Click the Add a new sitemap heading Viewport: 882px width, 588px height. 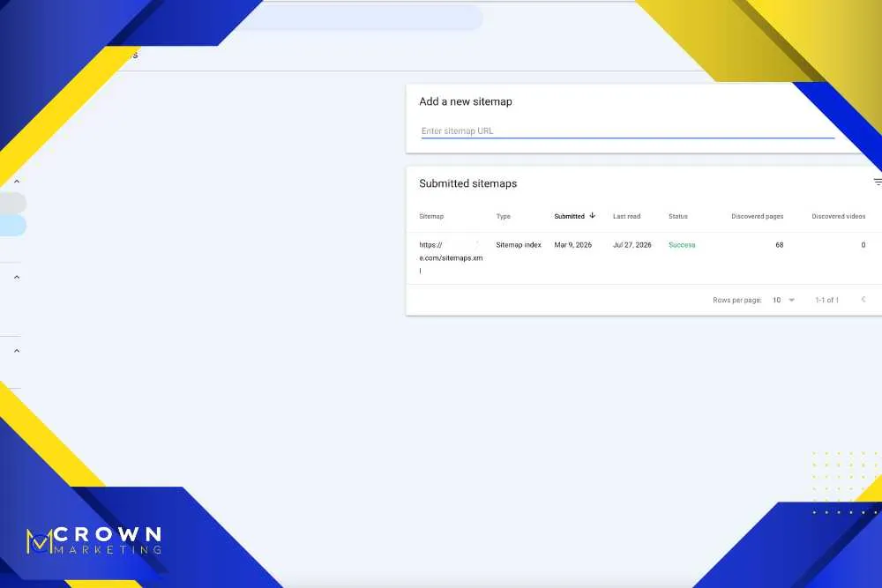coord(466,101)
